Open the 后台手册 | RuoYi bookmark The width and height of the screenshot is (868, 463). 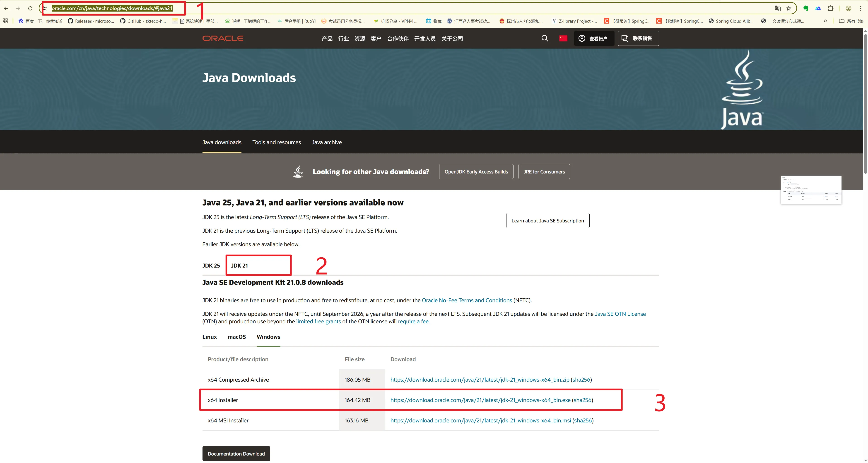297,21
